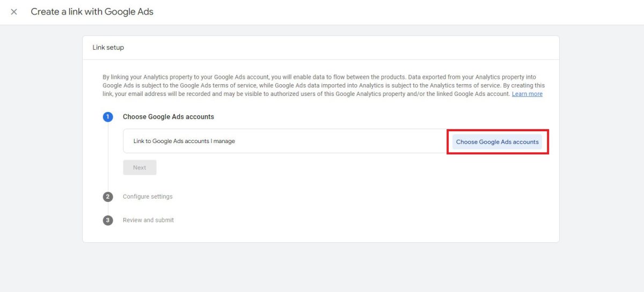Open Review and submit step label
Screen dimensions: 644x292
pos(148,220)
